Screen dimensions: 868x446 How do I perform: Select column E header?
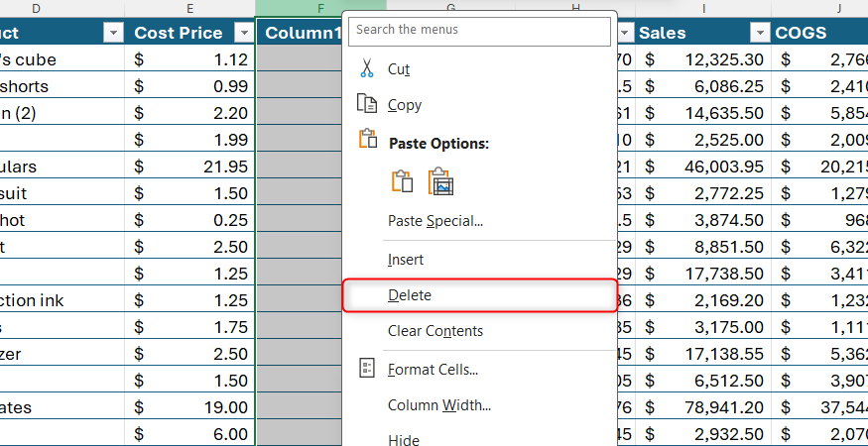click(189, 8)
